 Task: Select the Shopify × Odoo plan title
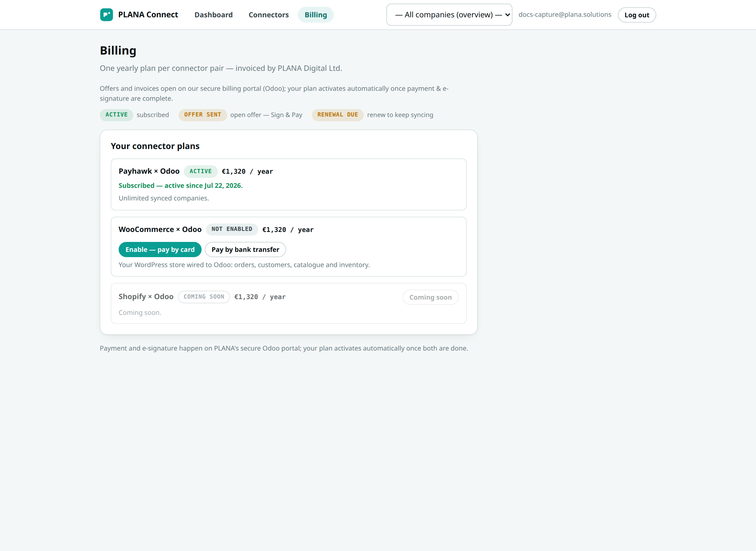coord(146,296)
